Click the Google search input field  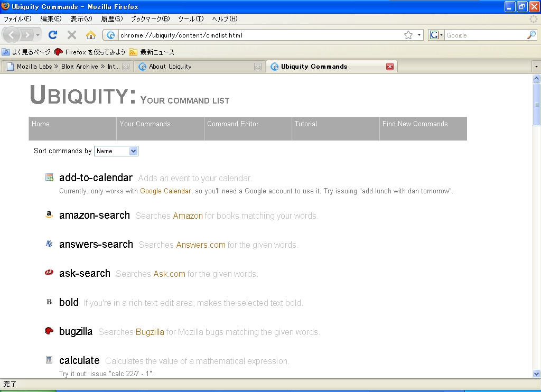pyautogui.click(x=486, y=35)
